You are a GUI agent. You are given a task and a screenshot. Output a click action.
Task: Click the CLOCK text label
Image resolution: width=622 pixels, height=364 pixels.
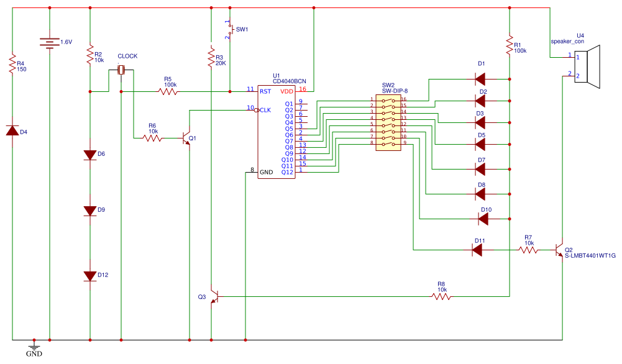coord(127,57)
